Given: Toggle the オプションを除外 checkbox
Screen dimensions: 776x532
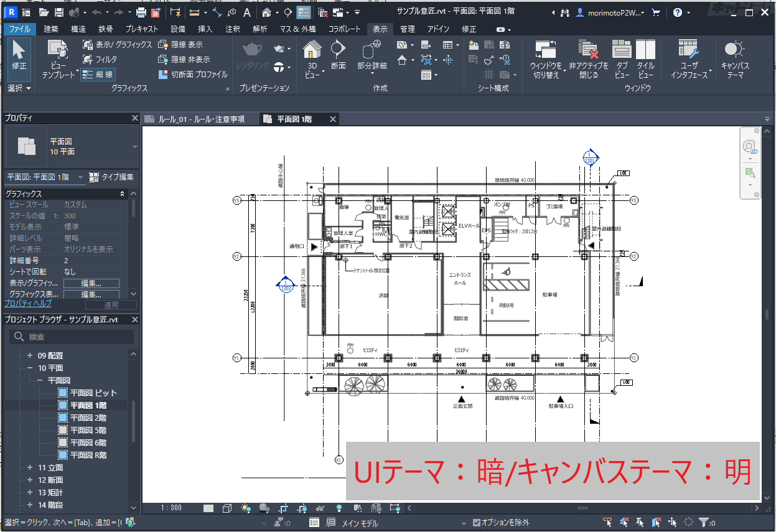Looking at the screenshot, I should 477,523.
